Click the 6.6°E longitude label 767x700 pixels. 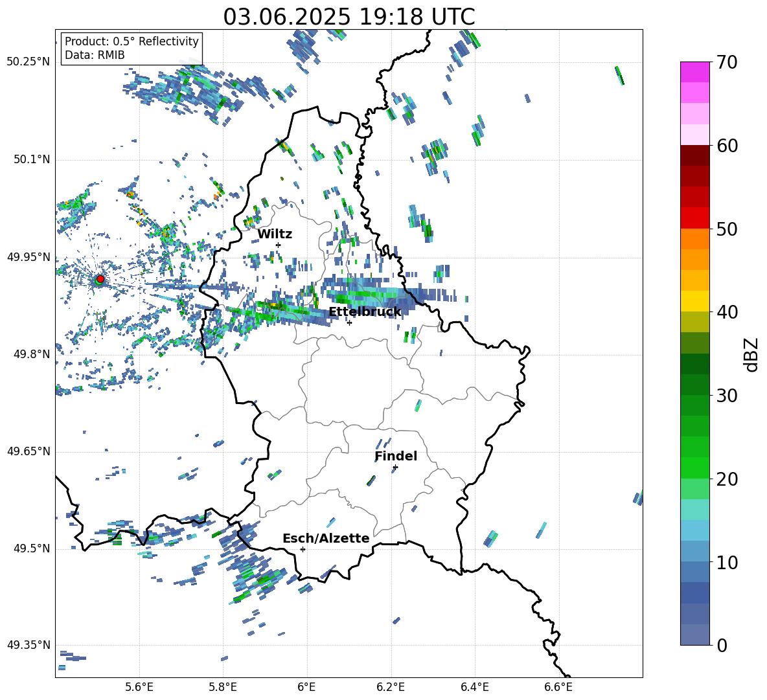tap(558, 687)
